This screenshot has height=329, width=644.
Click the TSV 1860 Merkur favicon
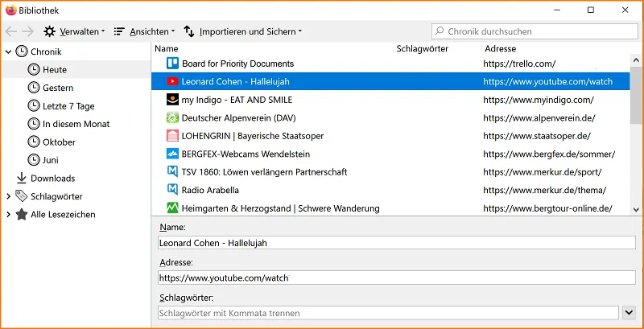pos(172,171)
